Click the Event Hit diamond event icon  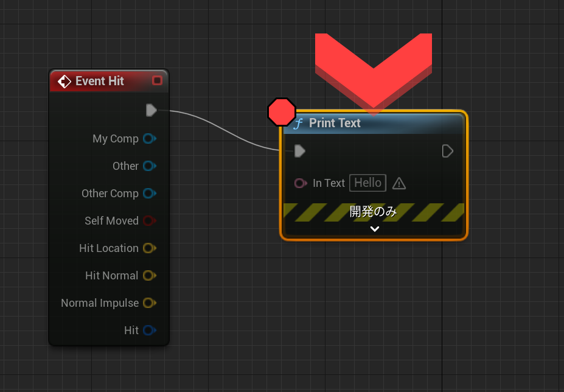pyautogui.click(x=64, y=82)
